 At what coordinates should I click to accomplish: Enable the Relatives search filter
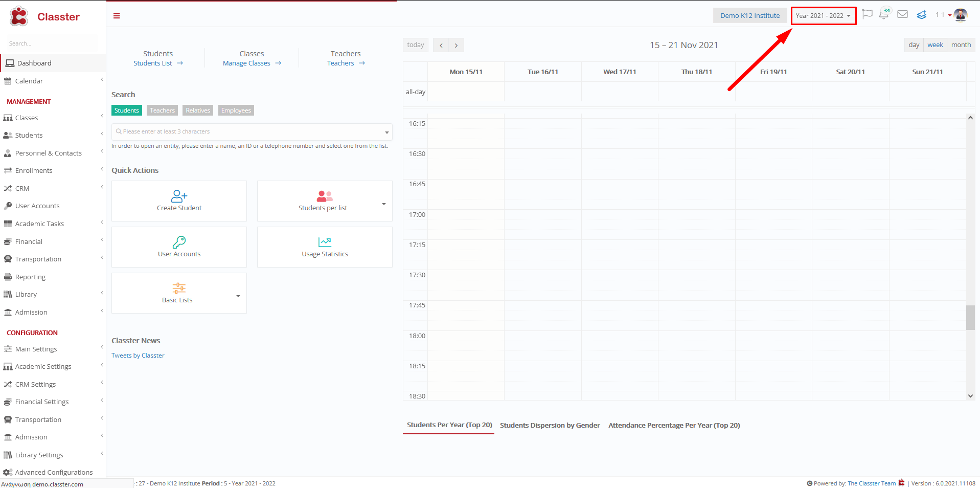pos(197,110)
